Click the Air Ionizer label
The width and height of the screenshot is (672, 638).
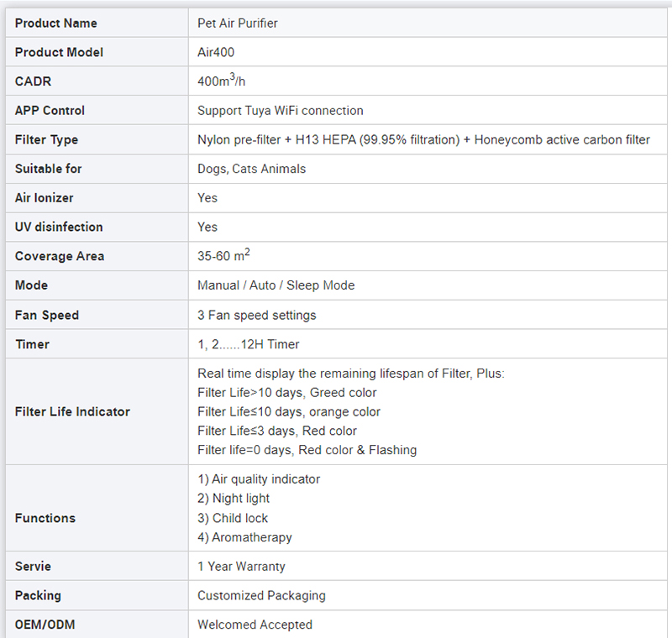tap(44, 197)
